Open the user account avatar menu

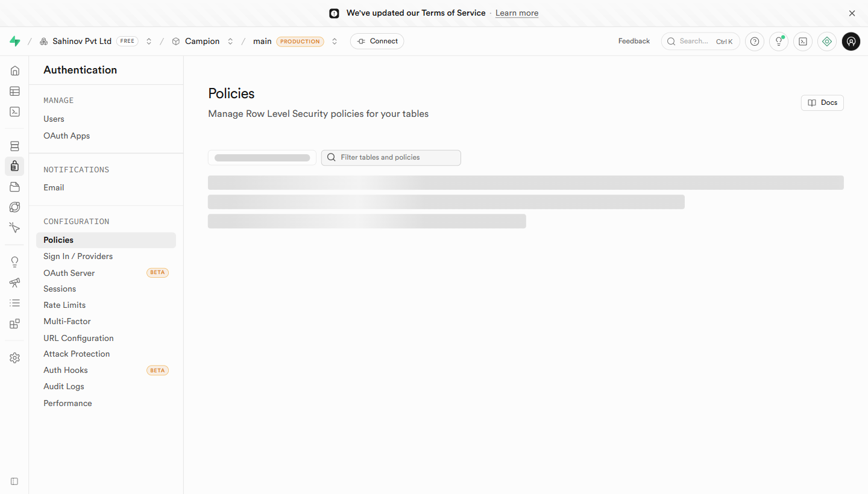[x=851, y=42]
